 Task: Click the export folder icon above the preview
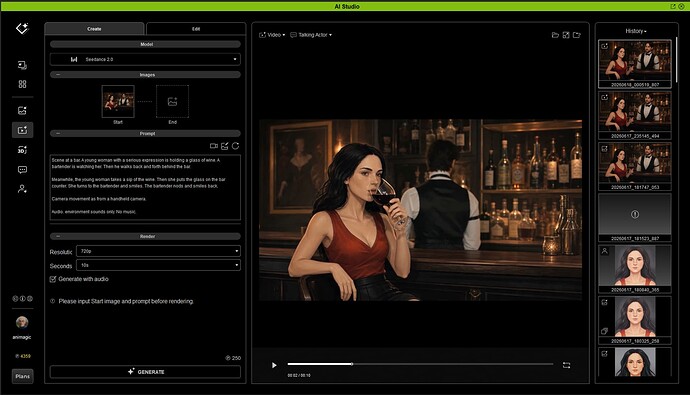tap(576, 35)
